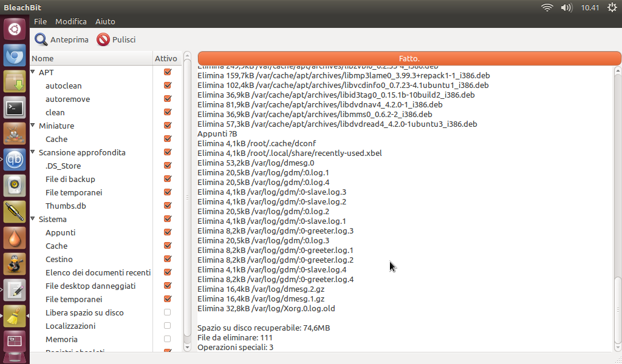
Task: Click the up arrow of the results log scrollbar
Action: (618, 71)
